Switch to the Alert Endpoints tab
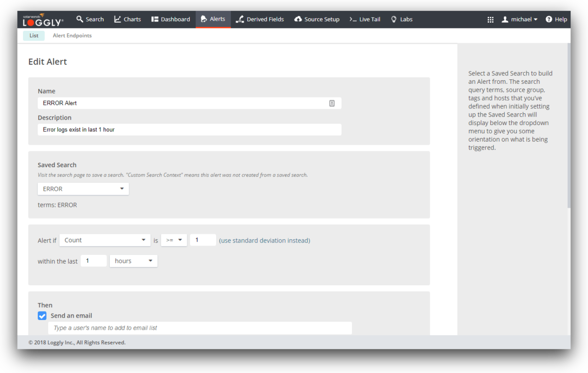The height and width of the screenshot is (373, 588). pos(72,35)
